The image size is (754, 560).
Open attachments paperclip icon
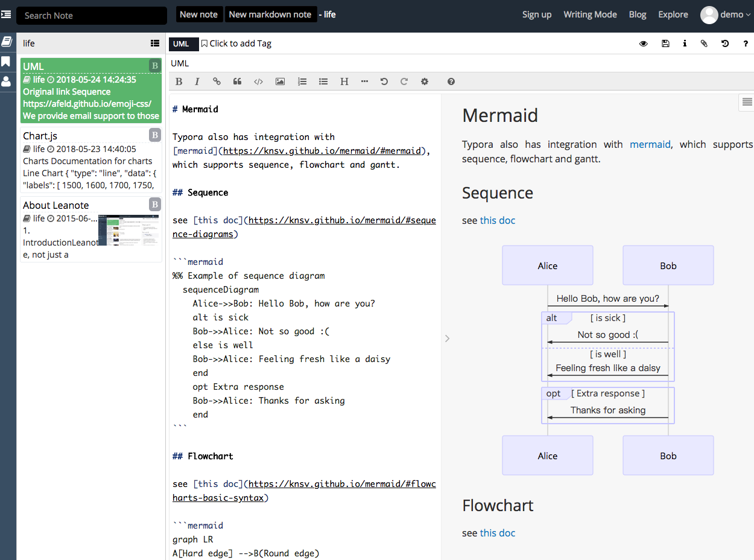click(x=704, y=43)
